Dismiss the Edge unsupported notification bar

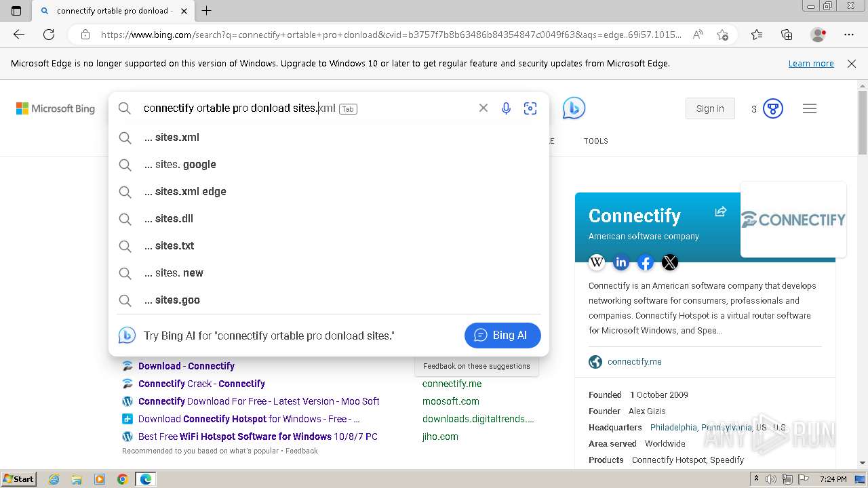click(x=852, y=64)
